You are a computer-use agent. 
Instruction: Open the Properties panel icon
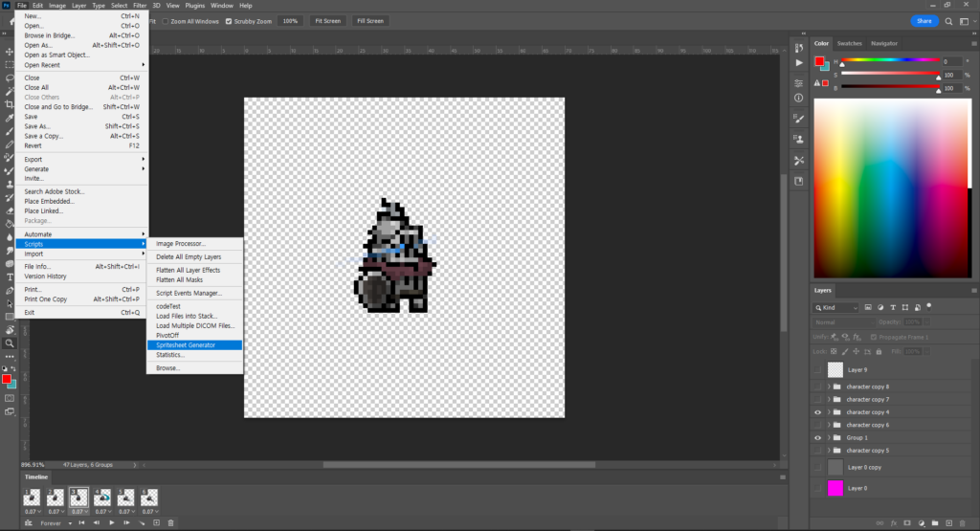pos(799,83)
